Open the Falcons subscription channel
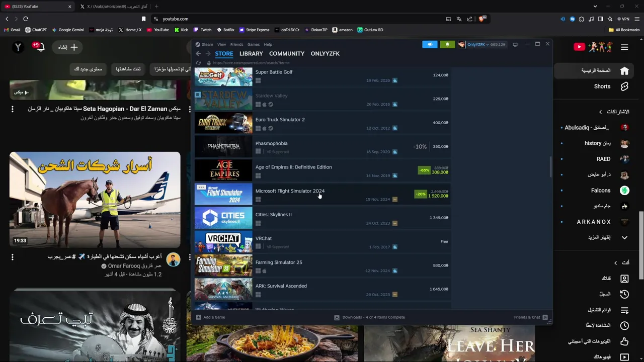 point(595,191)
